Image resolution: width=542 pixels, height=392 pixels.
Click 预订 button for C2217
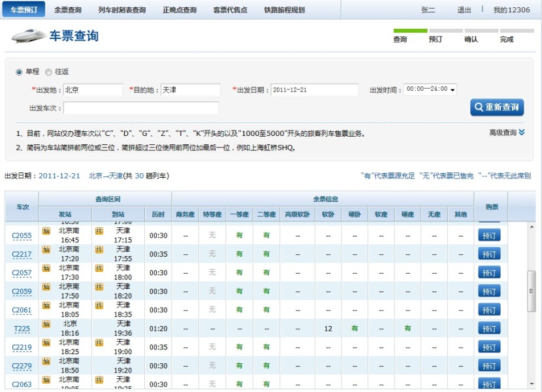point(489,254)
